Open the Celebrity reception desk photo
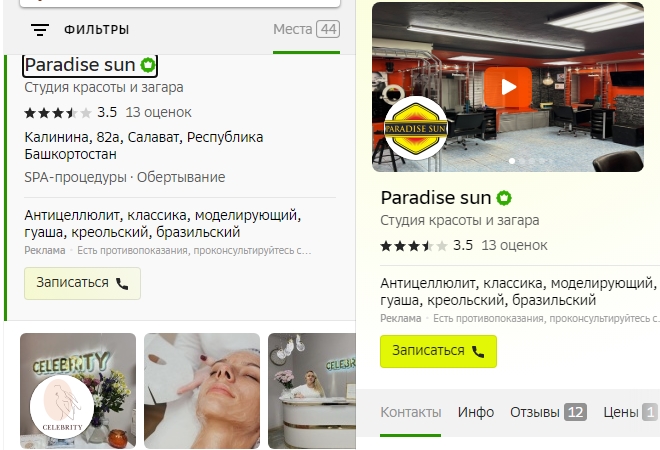Viewport: 660px width, 450px height. click(312, 391)
